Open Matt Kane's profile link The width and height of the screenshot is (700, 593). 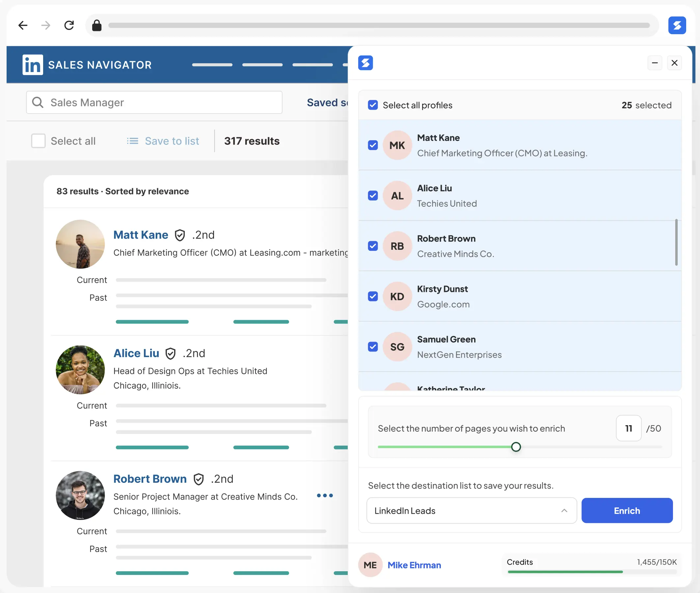click(x=141, y=235)
